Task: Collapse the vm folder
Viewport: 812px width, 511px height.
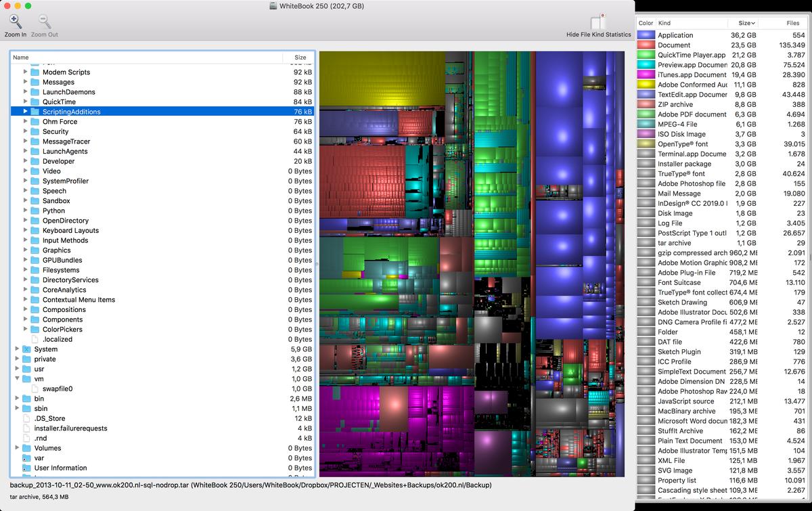Action: pyautogui.click(x=18, y=379)
